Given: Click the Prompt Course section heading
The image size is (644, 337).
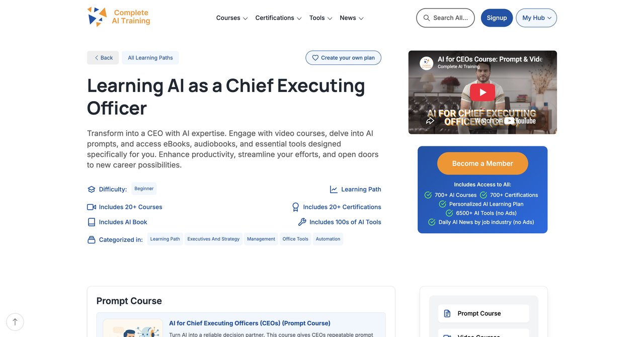Looking at the screenshot, I should (129, 301).
